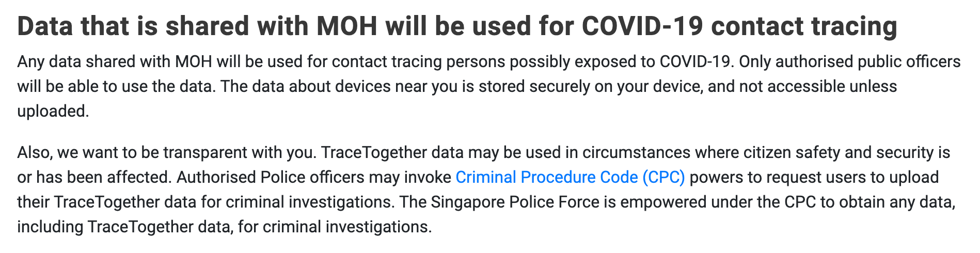Click "powers to request users to upload" text

814,178
